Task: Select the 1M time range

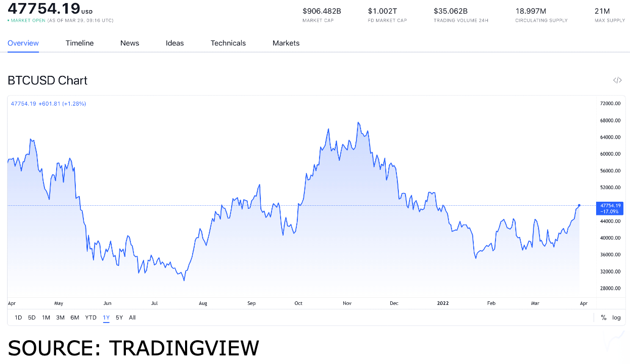Action: 46,317
